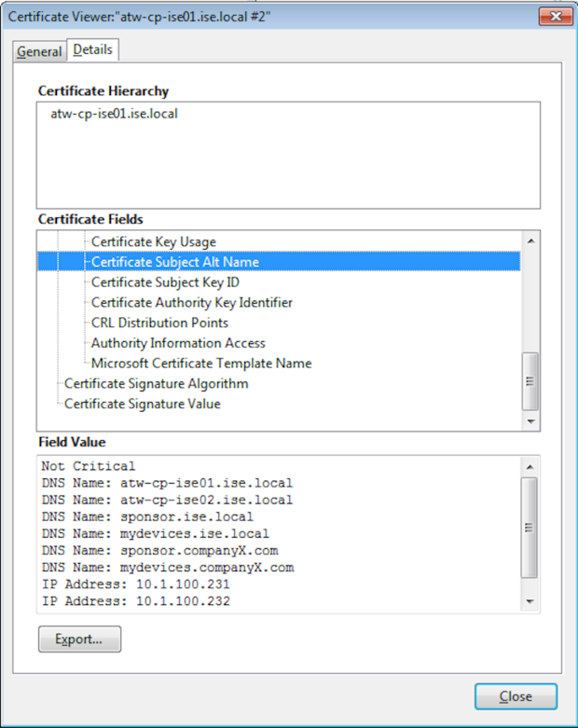Click the 'Not Critical' line in Field Value
Screen dimensions: 578x728
tap(89, 466)
